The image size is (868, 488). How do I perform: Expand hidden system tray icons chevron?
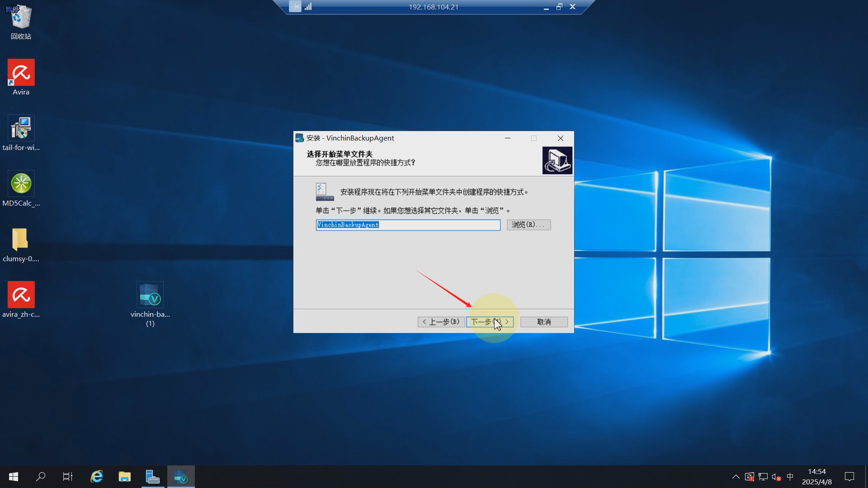coord(736,477)
